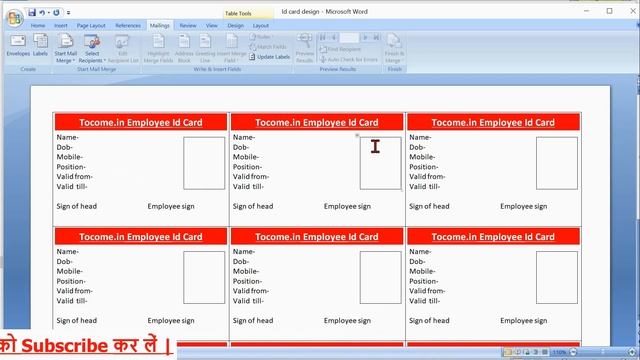Go to last record
This screenshot has height=360, width=640.
(x=376, y=38)
